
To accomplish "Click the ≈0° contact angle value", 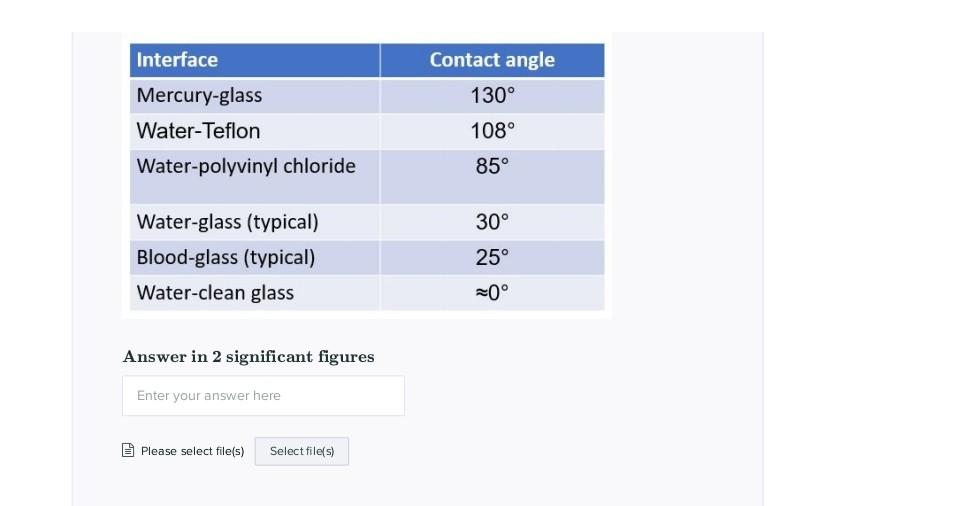I will [492, 293].
